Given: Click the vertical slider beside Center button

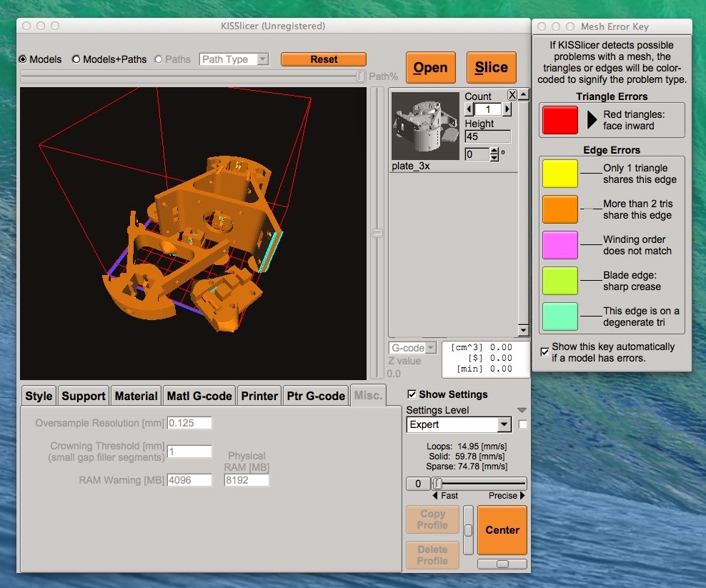Looking at the screenshot, I should pyautogui.click(x=468, y=530).
